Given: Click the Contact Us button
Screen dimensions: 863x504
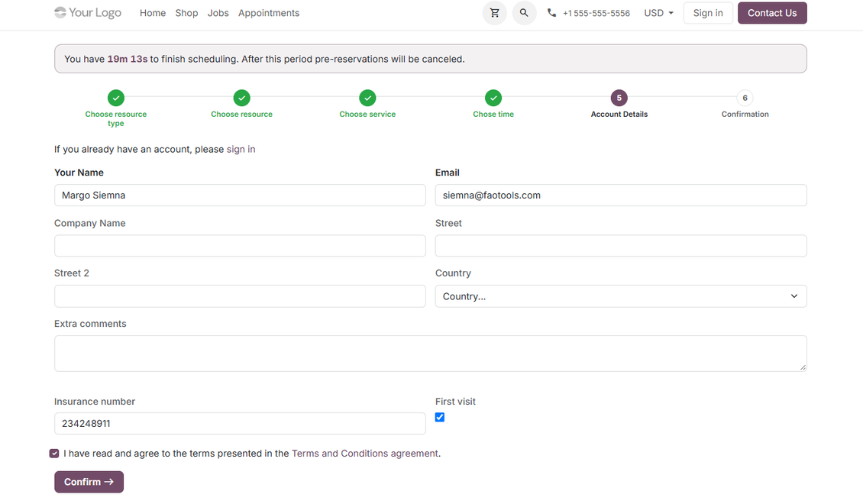Looking at the screenshot, I should point(772,13).
